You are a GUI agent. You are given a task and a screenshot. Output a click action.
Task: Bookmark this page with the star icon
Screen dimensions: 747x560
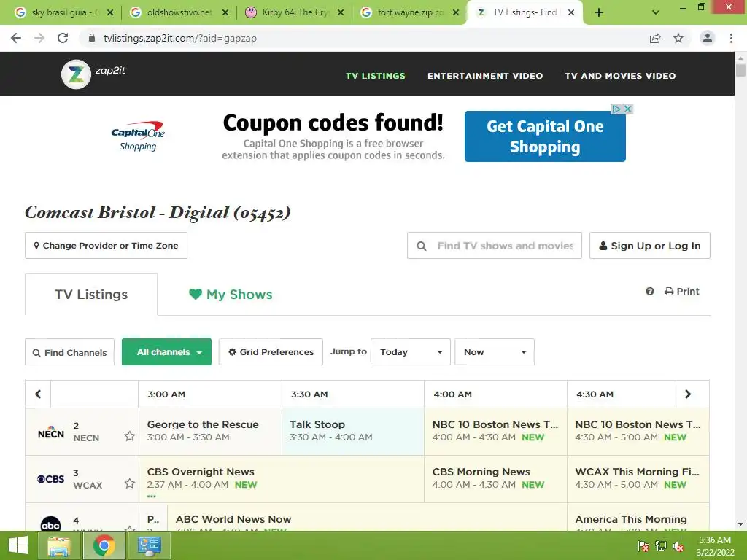678,38
